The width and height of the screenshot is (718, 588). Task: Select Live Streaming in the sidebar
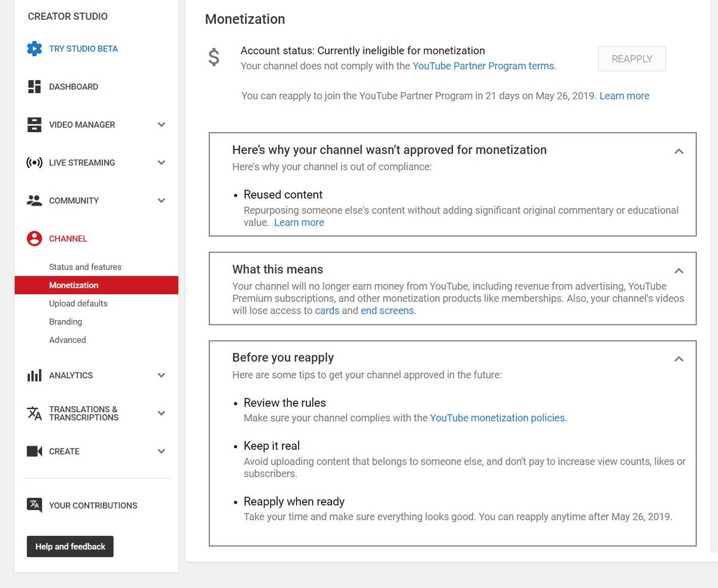click(x=82, y=163)
